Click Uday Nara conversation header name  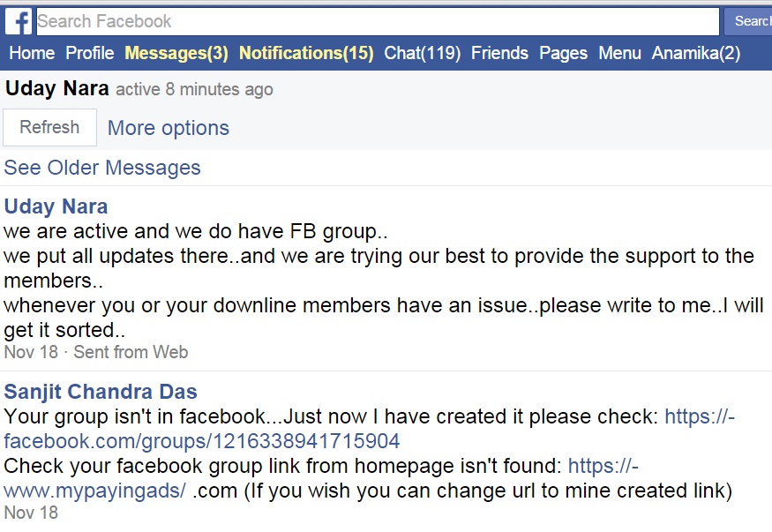pos(57,88)
